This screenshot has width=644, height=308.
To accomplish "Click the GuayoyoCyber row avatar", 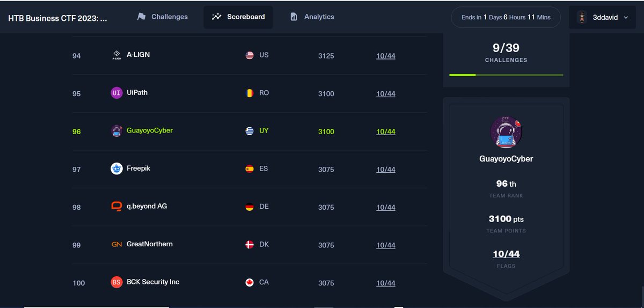I will (x=116, y=131).
